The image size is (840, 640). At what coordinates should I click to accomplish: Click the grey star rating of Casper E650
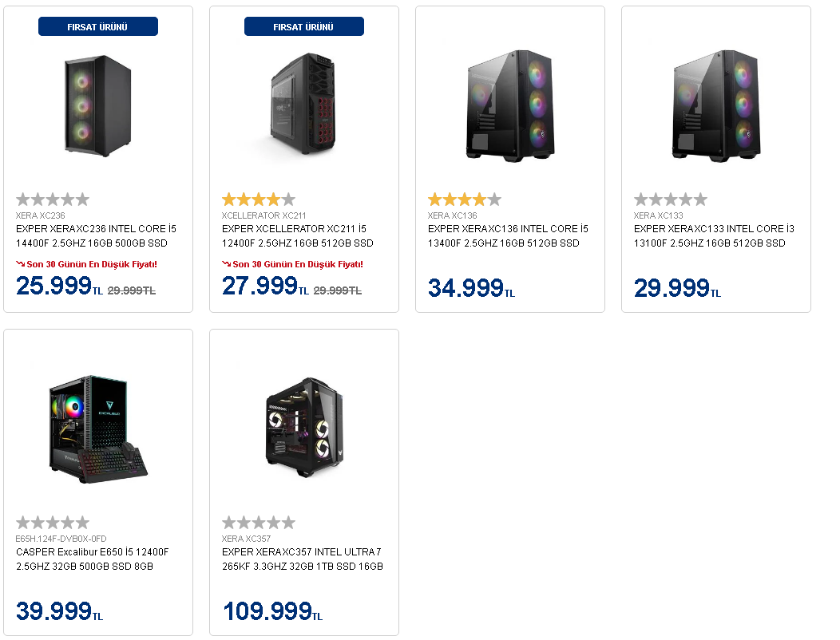click(x=52, y=523)
